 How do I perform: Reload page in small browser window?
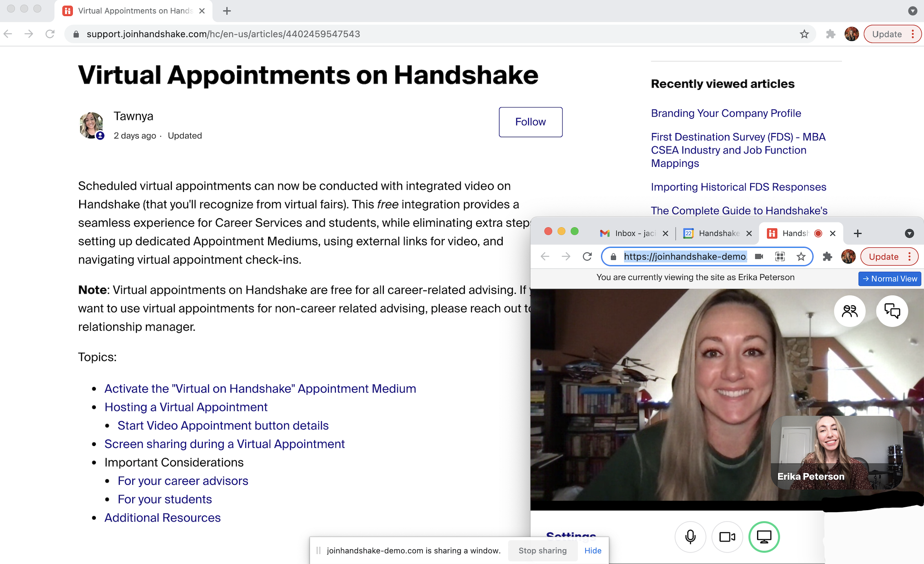[x=587, y=256]
